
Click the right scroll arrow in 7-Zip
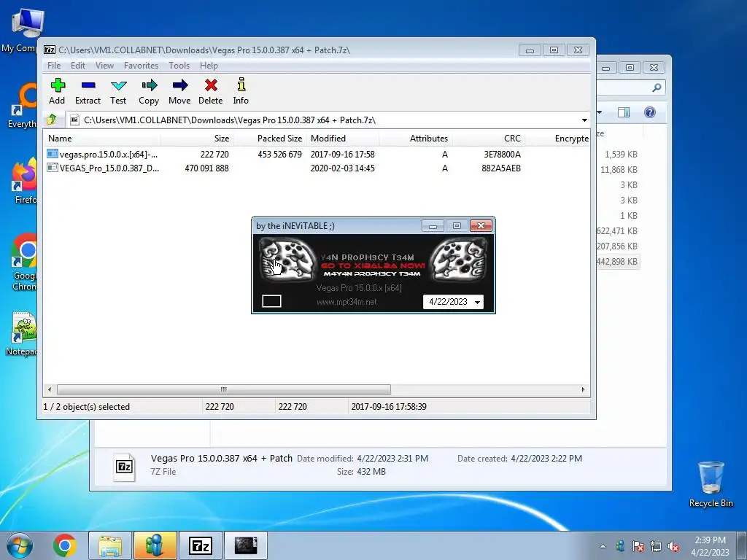pos(583,389)
